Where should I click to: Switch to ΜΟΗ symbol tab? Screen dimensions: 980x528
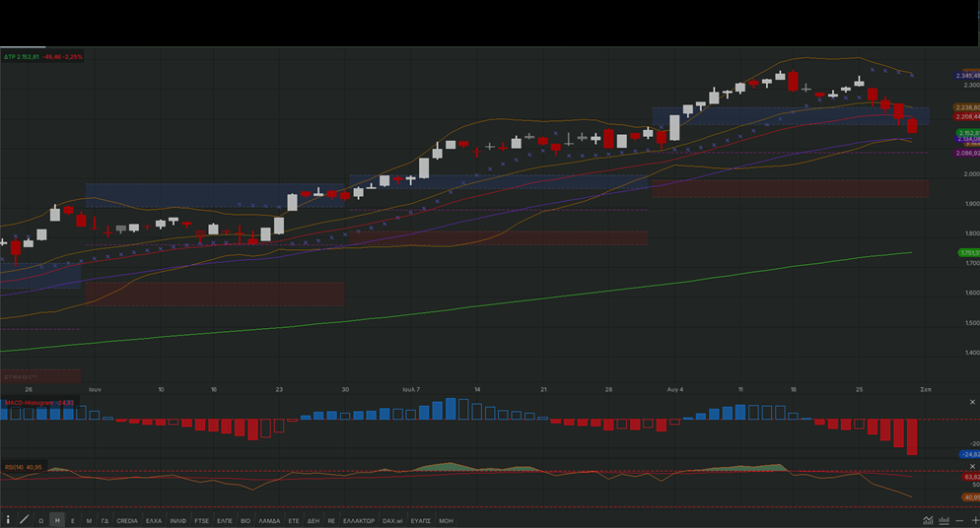pyautogui.click(x=446, y=520)
